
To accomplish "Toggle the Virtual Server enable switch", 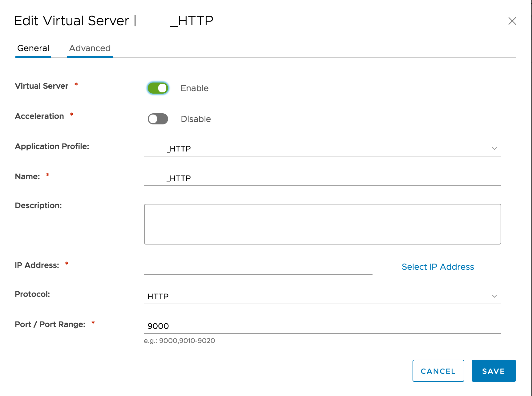I will click(158, 88).
